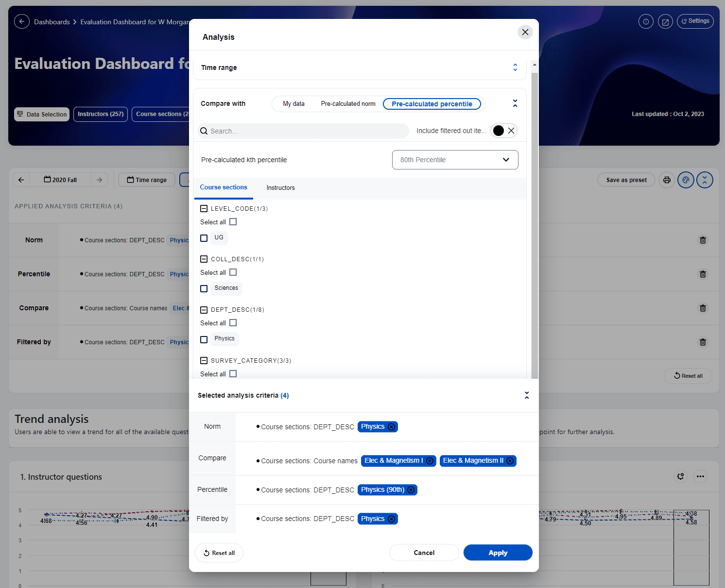725x588 pixels.
Task: Check Select all for LEVEL_CODE
Action: 233,222
